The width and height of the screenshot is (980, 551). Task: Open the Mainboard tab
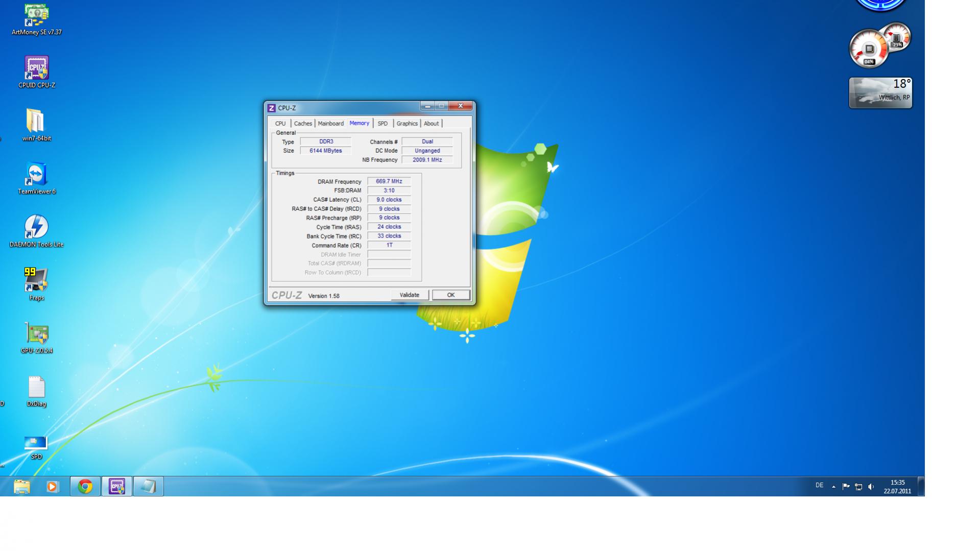[x=330, y=124]
